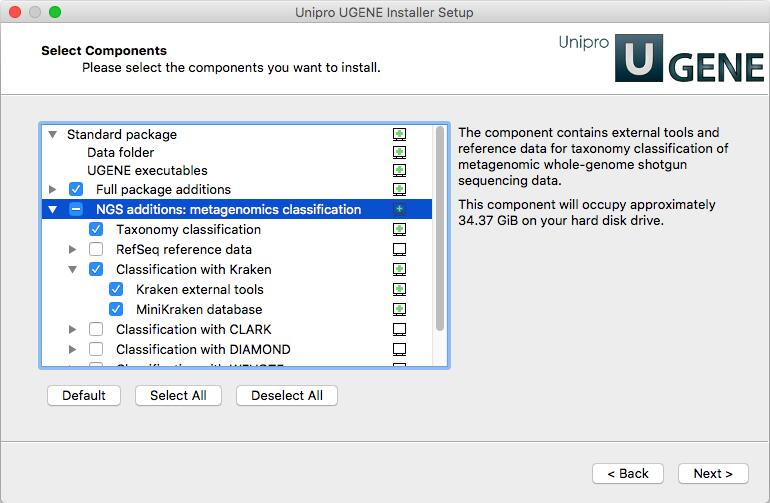Click the UGENE logo in header
Screen dimensions: 770x503
(x=661, y=58)
